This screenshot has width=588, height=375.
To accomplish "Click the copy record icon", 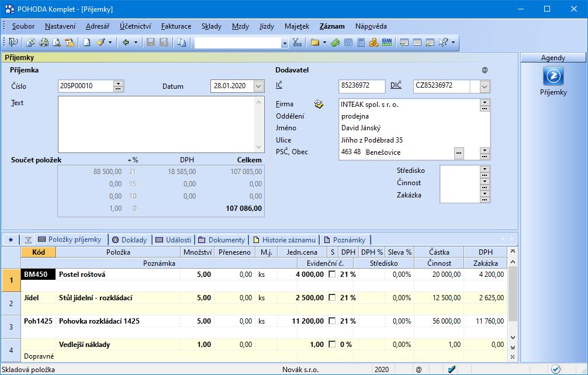I will tap(182, 42).
